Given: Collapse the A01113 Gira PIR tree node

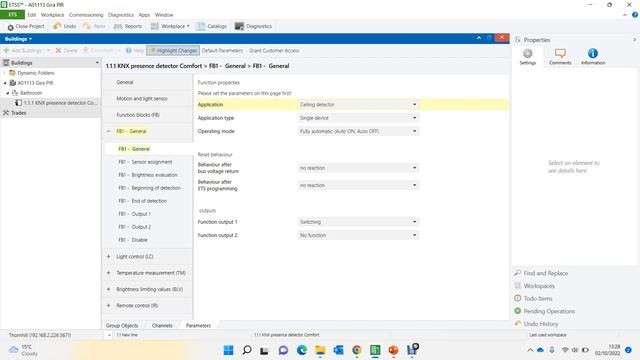Looking at the screenshot, I should click(x=5, y=83).
